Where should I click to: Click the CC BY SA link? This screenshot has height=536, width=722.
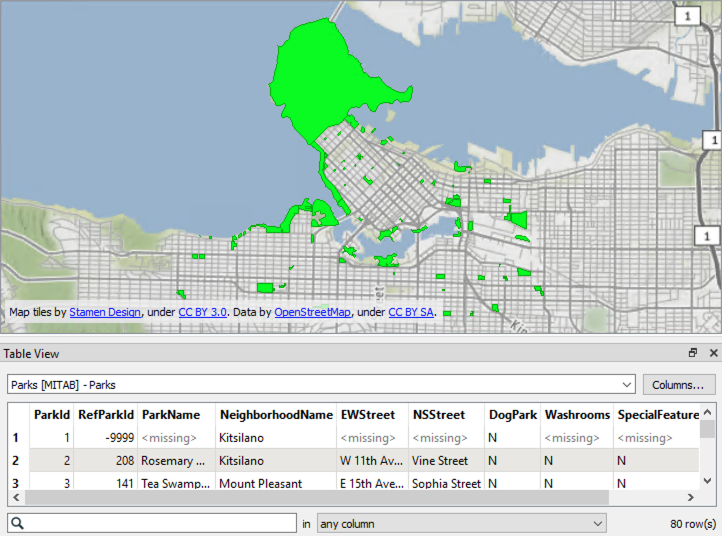(410, 312)
